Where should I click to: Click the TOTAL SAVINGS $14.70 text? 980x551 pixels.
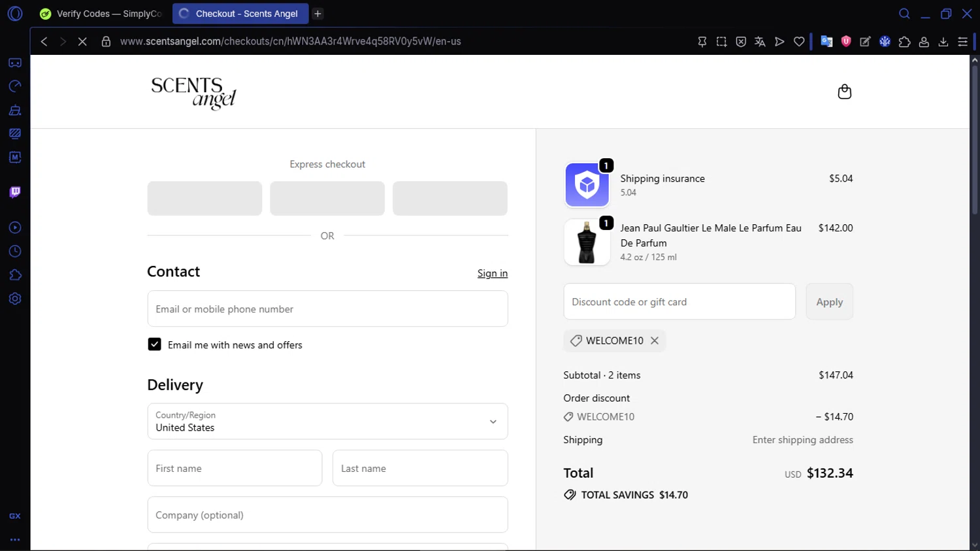(634, 495)
